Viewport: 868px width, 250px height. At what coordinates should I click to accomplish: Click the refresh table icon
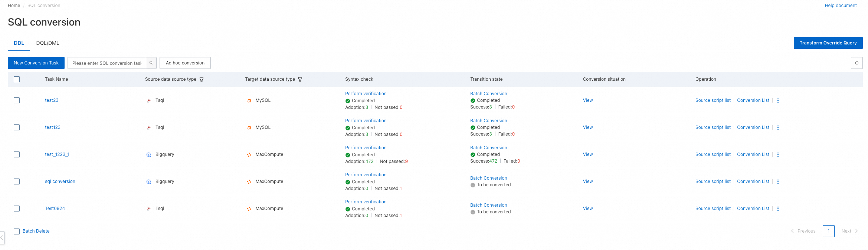click(x=856, y=63)
